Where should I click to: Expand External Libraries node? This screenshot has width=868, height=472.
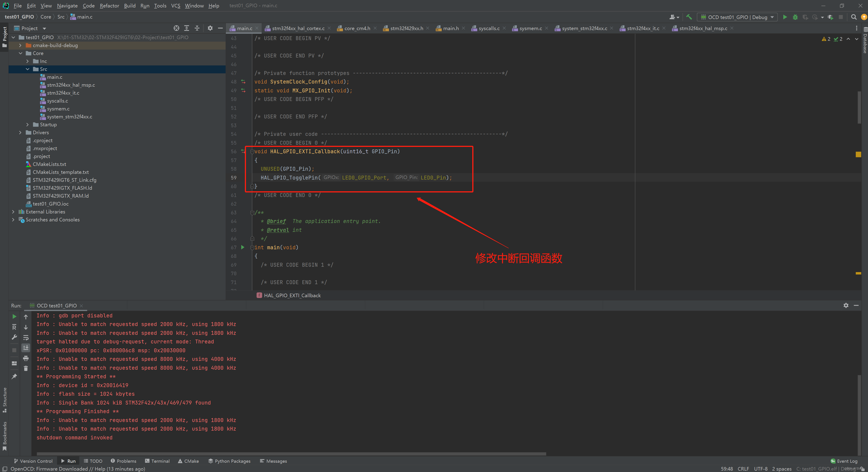13,212
